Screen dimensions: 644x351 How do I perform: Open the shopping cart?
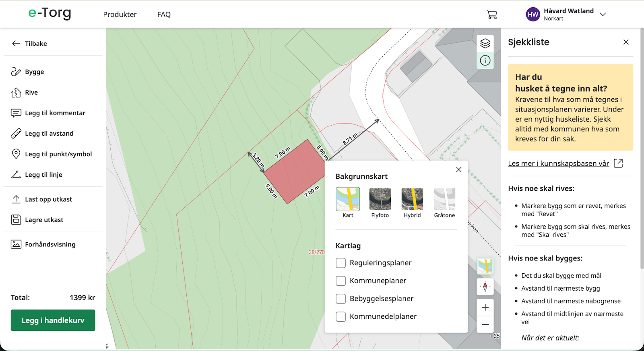point(491,14)
